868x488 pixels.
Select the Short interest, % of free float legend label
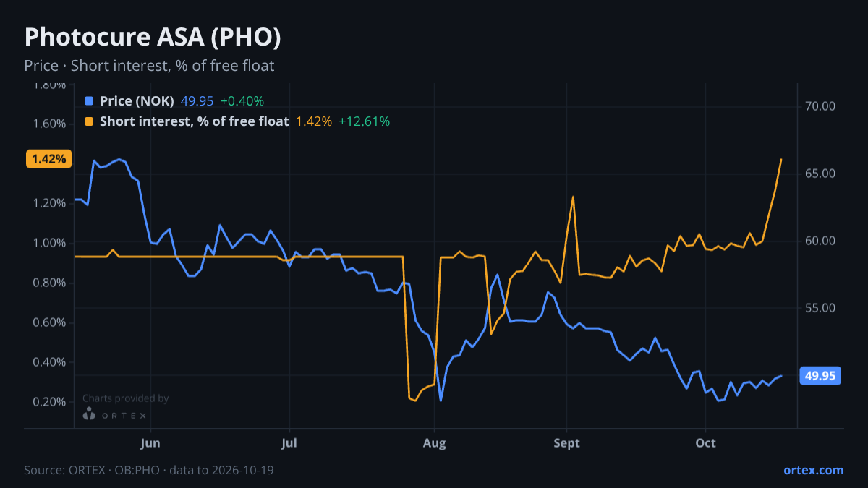(195, 121)
